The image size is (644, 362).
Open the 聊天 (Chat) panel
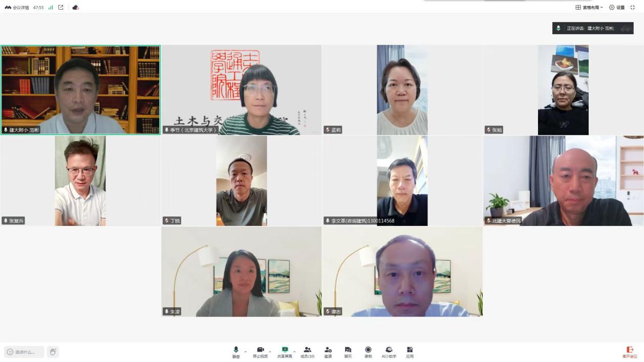pos(348,352)
